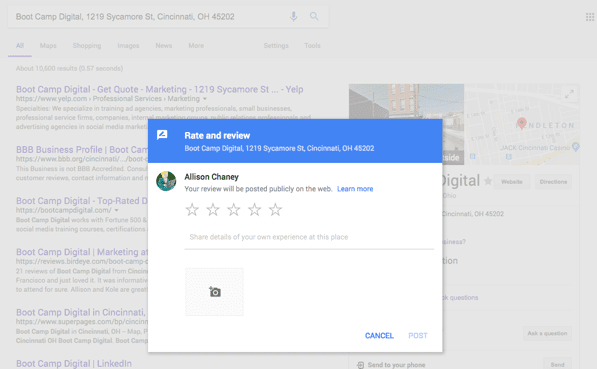Click the Google search query input box
Screen dimensions: 597x369
click(x=148, y=17)
